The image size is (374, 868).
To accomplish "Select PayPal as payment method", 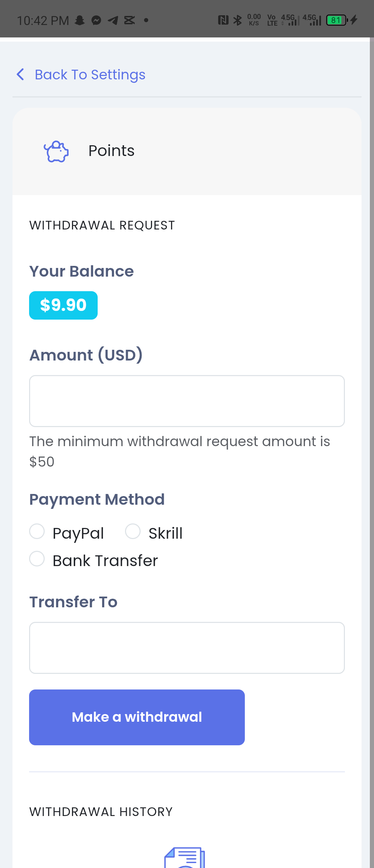I will click(37, 531).
